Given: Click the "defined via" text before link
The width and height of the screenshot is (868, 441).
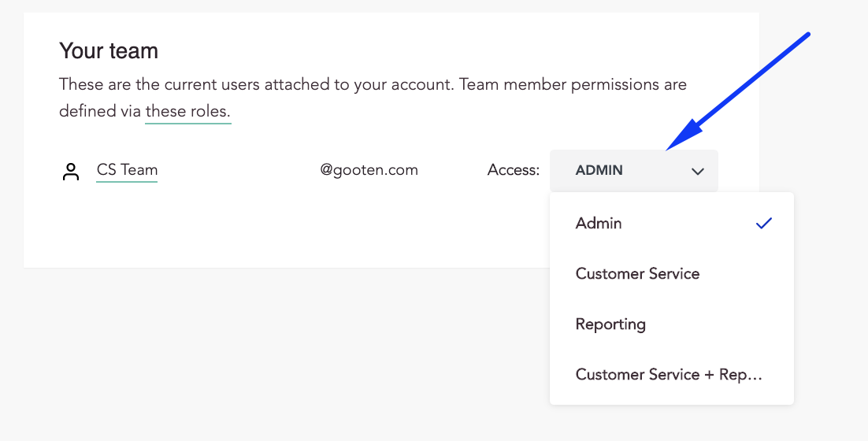Looking at the screenshot, I should pyautogui.click(x=99, y=111).
